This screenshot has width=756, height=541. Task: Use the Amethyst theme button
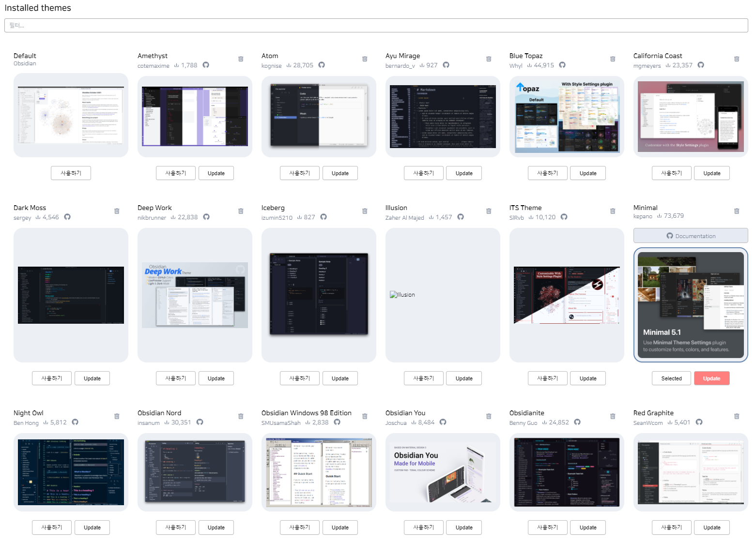coord(176,173)
